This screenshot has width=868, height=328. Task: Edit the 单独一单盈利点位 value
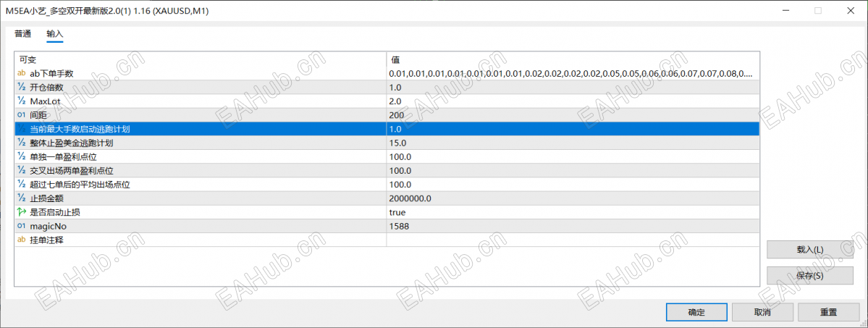click(573, 157)
